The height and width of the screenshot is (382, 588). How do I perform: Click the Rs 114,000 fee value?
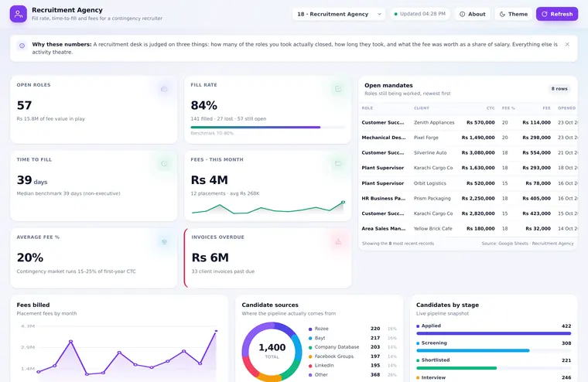[536, 123]
